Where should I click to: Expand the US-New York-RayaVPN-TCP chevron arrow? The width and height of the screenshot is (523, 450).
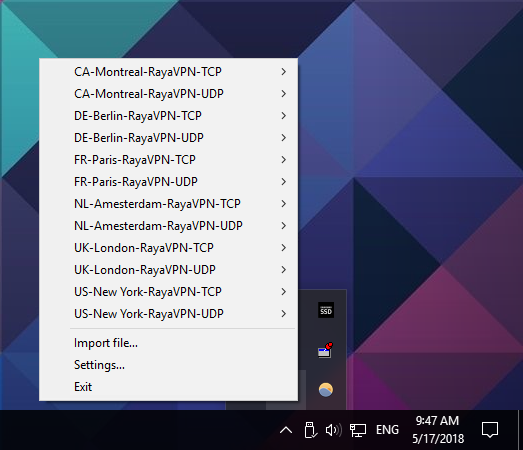pos(284,292)
